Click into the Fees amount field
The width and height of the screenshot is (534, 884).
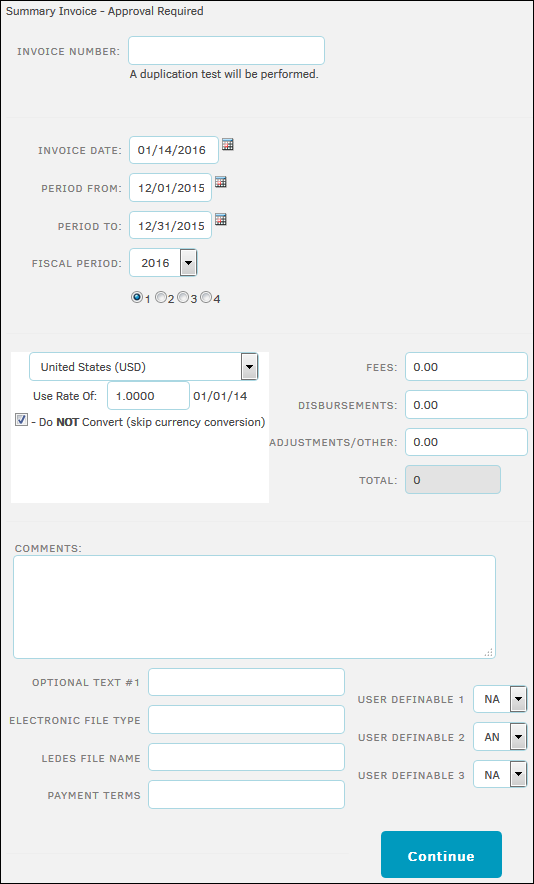click(466, 367)
